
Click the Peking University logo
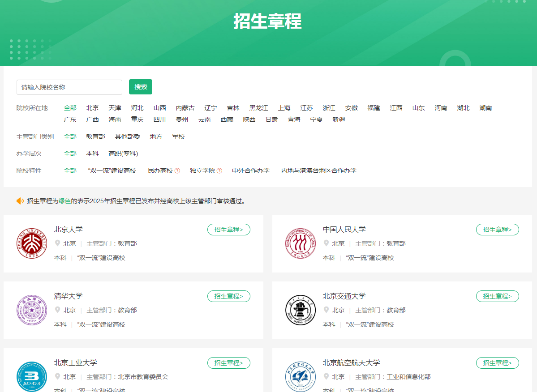(32, 243)
